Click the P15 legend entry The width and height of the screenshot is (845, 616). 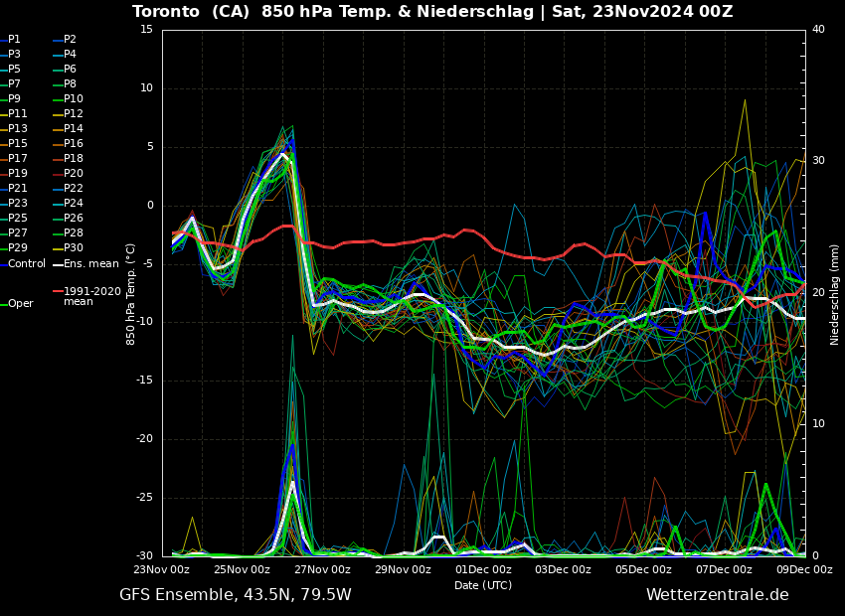(x=18, y=144)
